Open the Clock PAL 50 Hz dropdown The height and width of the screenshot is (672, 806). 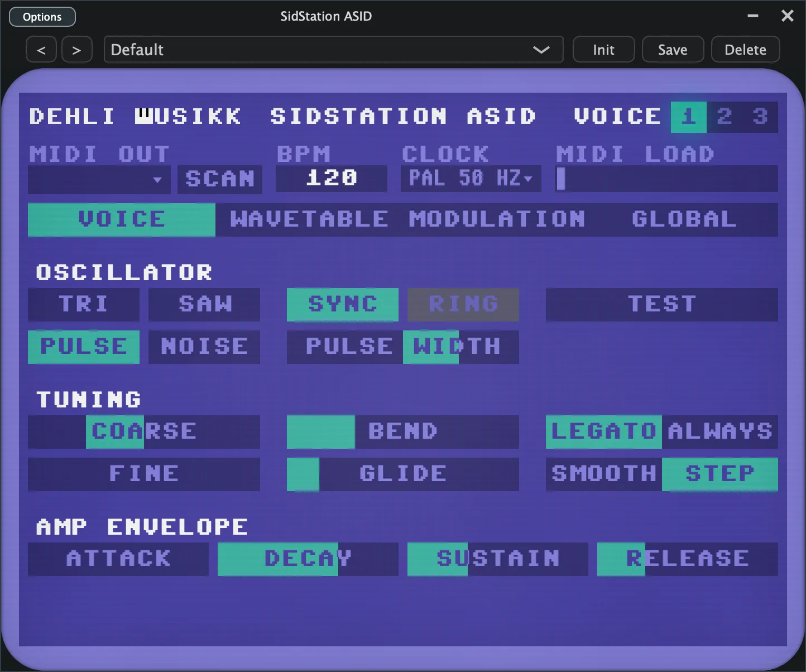tap(471, 178)
